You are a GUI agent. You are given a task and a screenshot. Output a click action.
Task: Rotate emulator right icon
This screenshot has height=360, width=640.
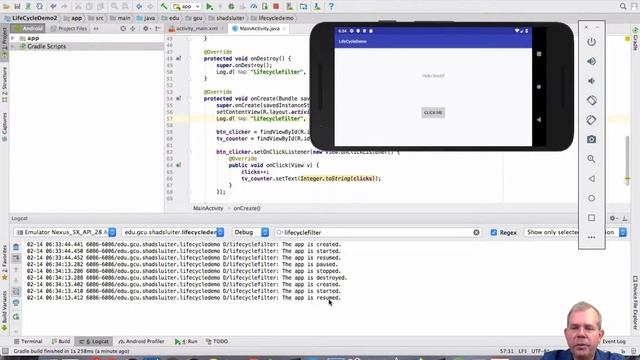[x=591, y=120]
